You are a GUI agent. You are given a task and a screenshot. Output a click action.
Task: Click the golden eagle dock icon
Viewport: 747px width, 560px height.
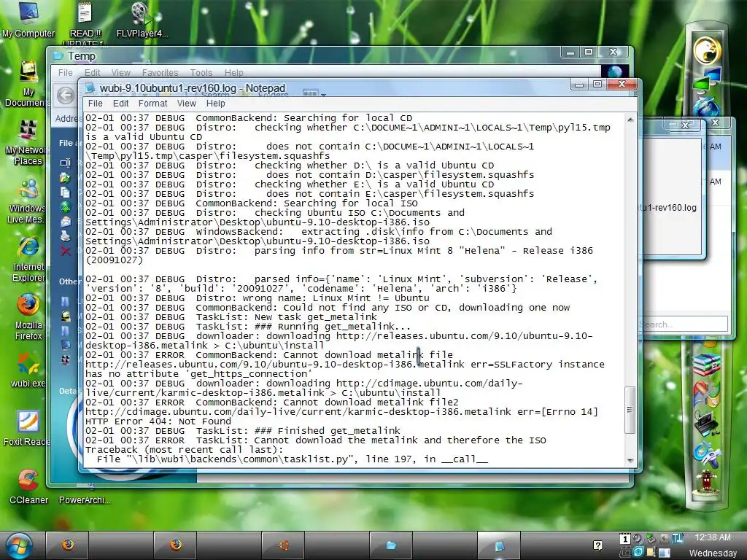pyautogui.click(x=708, y=50)
